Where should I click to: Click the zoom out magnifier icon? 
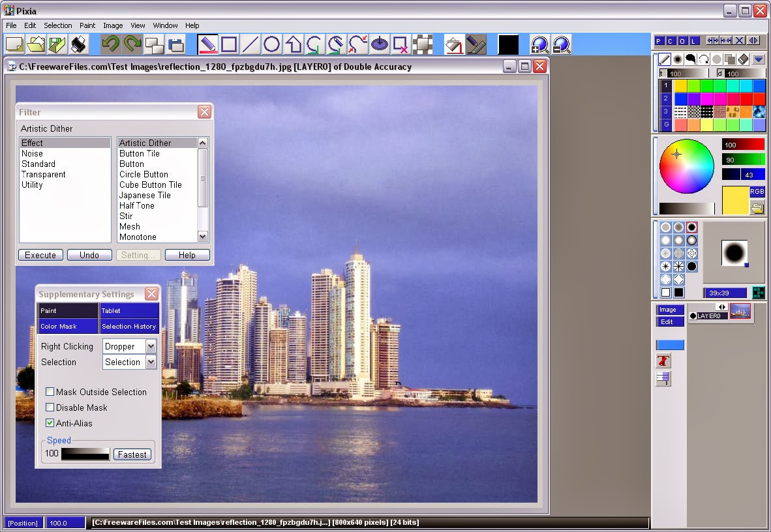562,45
